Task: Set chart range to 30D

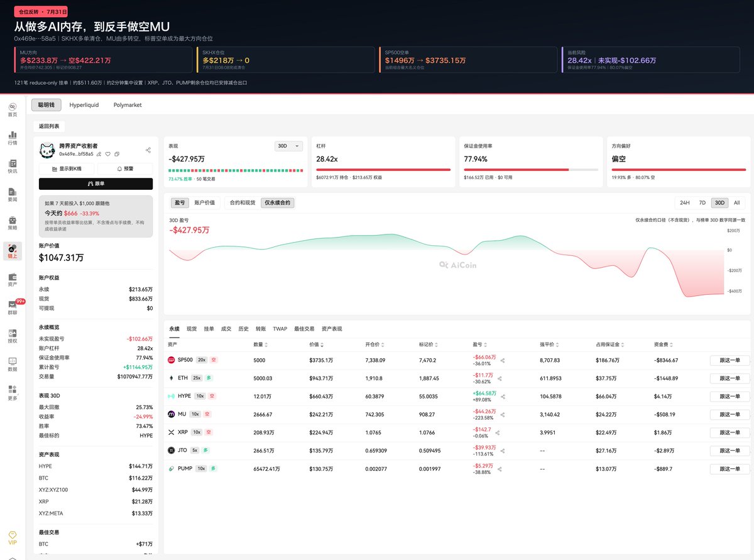Action: click(x=720, y=203)
